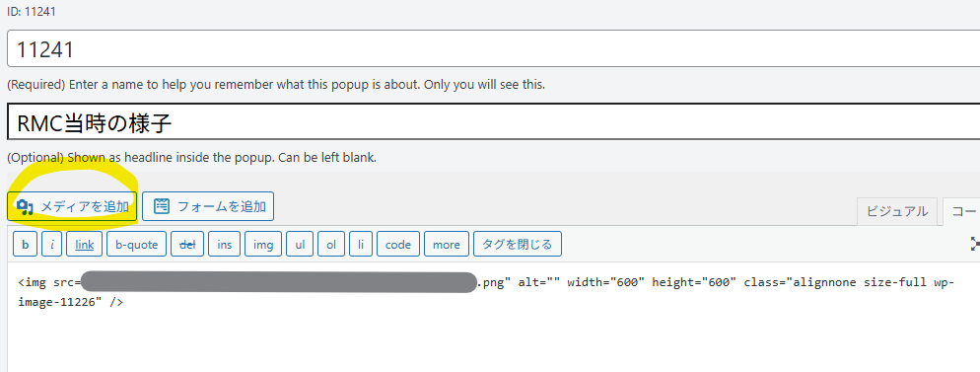The height and width of the screenshot is (372, 980).
Task: Insert italic tag with i button
Action: [x=52, y=245]
